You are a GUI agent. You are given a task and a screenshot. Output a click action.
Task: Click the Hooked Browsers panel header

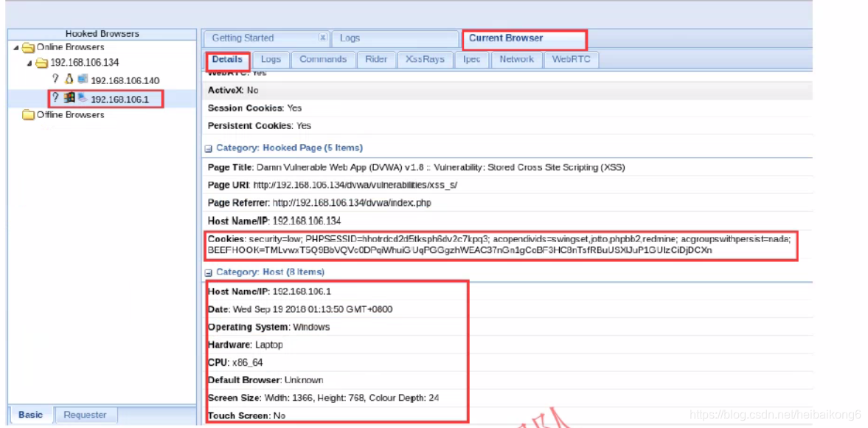(x=103, y=34)
